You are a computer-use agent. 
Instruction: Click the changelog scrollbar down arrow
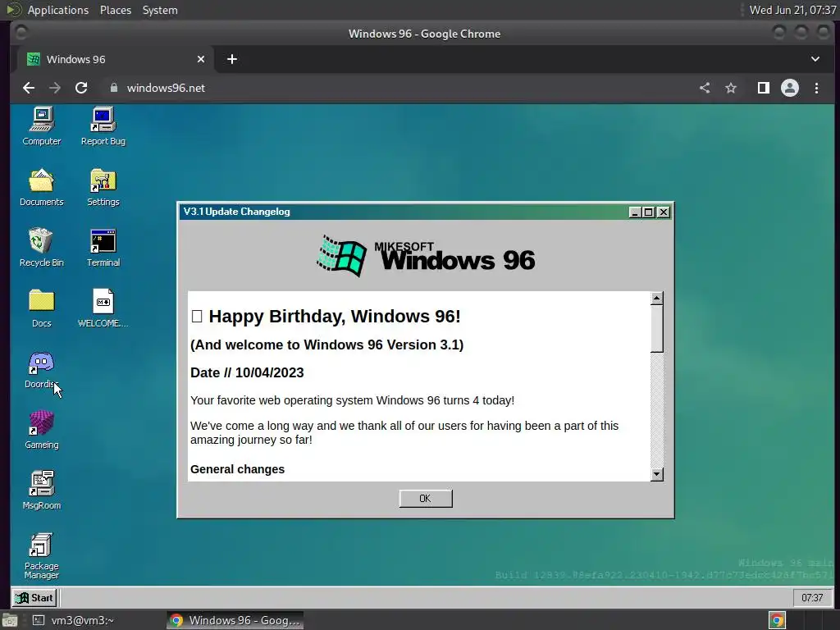[657, 474]
